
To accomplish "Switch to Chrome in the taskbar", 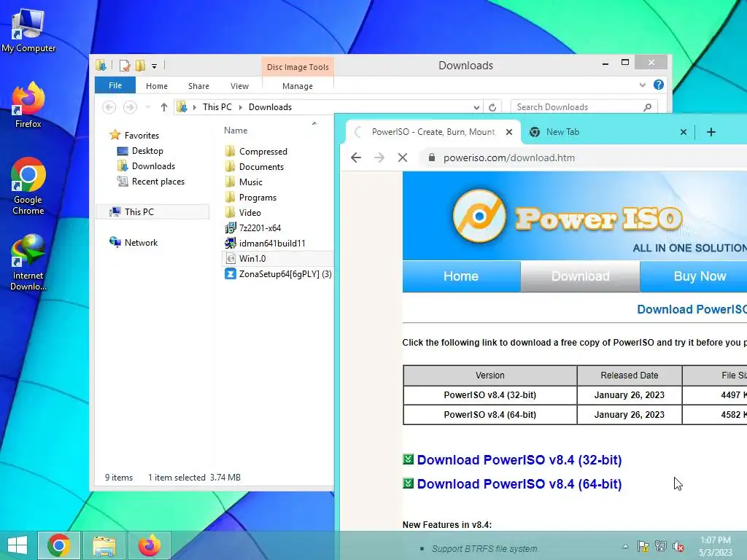I will click(x=59, y=545).
